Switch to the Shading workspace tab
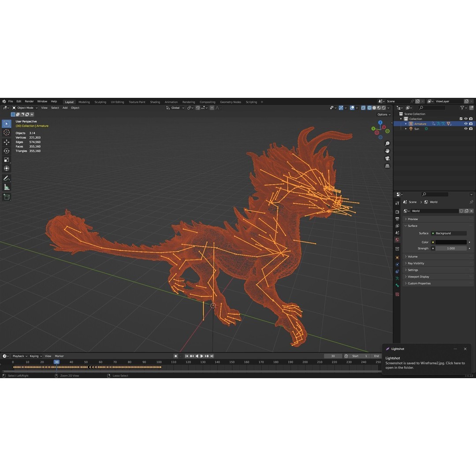 point(155,102)
